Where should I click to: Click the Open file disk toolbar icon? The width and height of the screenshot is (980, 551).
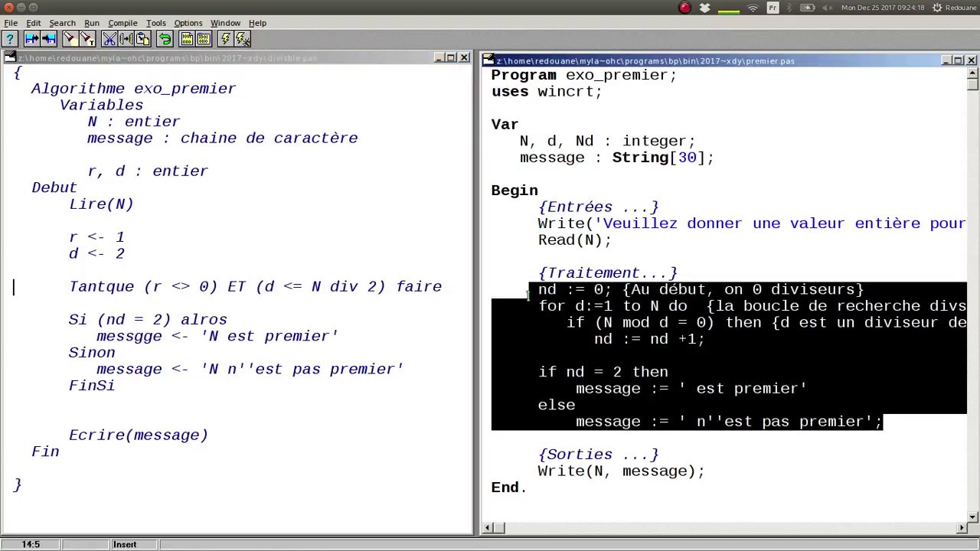coord(32,39)
